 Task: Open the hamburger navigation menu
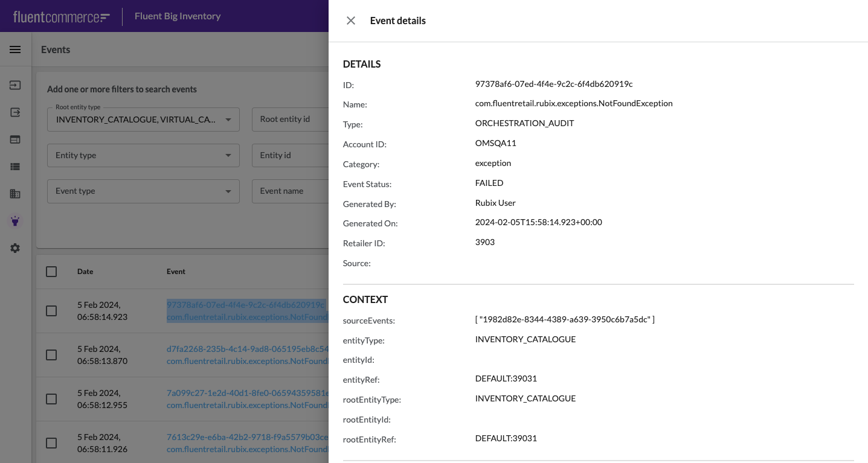coord(15,49)
